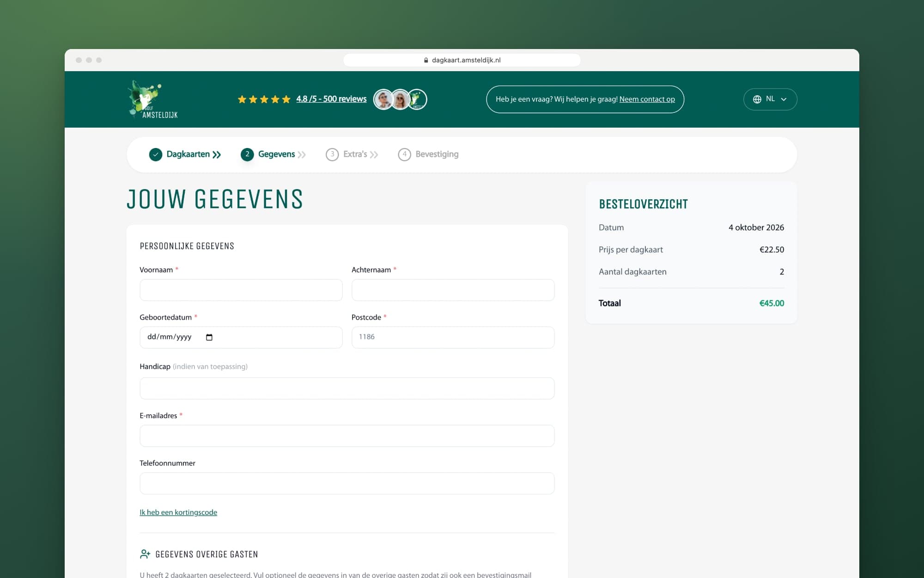Click the Neem contact op link
Image resolution: width=924 pixels, height=578 pixels.
point(647,99)
